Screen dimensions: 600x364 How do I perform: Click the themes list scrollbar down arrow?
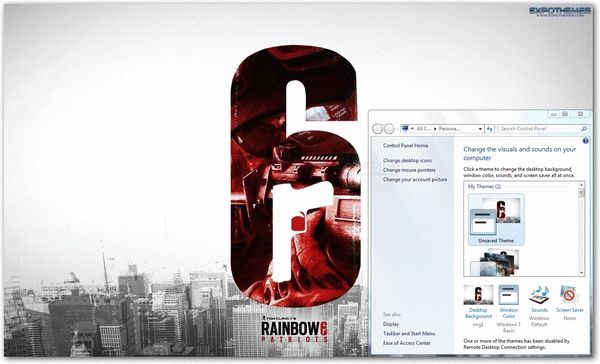point(581,273)
